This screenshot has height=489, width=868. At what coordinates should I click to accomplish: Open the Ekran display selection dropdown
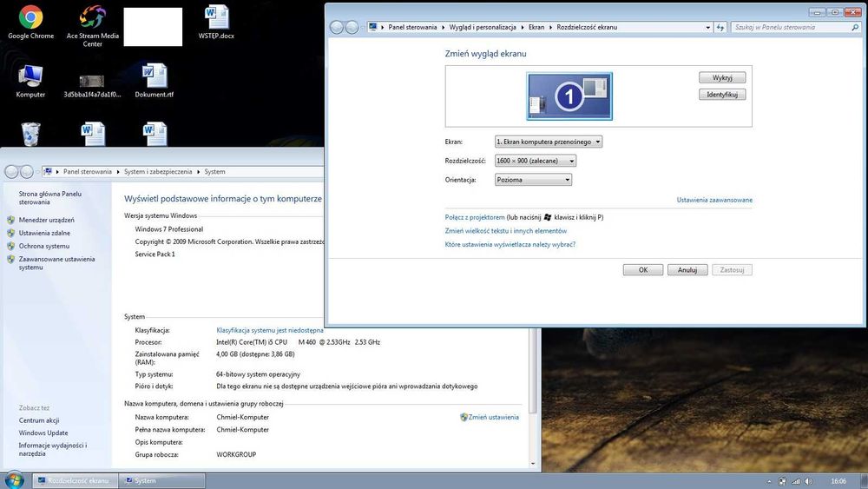click(548, 142)
